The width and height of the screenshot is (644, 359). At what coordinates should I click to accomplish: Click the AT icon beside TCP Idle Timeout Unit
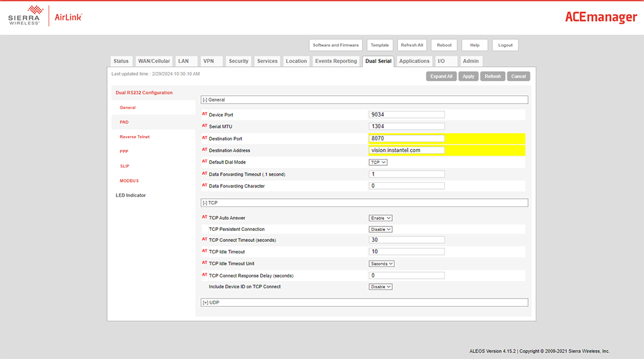point(205,263)
